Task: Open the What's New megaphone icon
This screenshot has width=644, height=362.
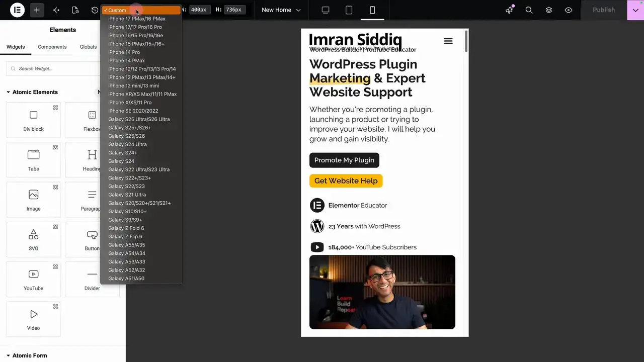Action: pos(509,10)
